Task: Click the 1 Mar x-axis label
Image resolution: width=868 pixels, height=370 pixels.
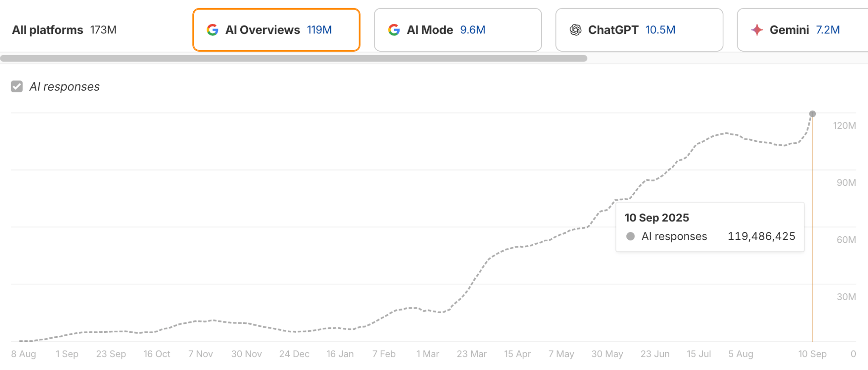Action: (427, 354)
